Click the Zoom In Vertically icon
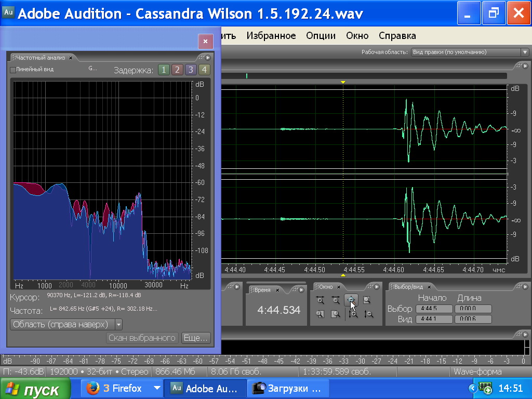The height and width of the screenshot is (399, 532). click(353, 314)
